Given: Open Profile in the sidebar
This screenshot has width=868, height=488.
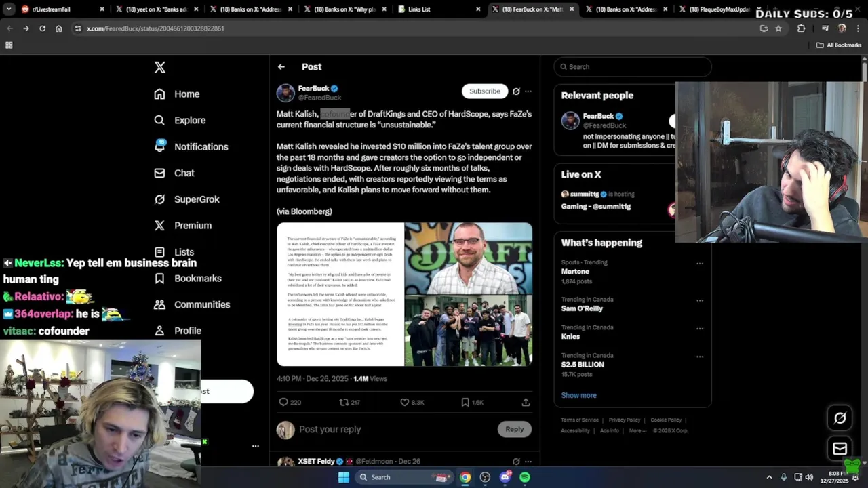Looking at the screenshot, I should [x=178, y=331].
